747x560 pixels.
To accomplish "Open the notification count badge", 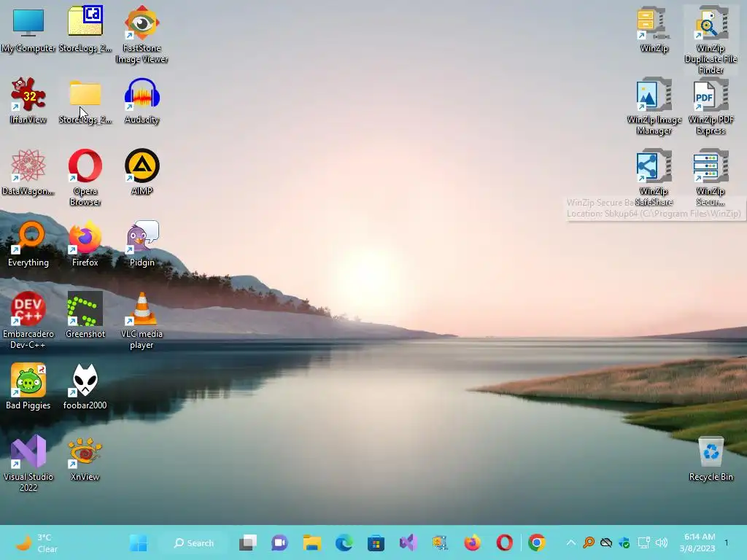I will click(x=727, y=542).
